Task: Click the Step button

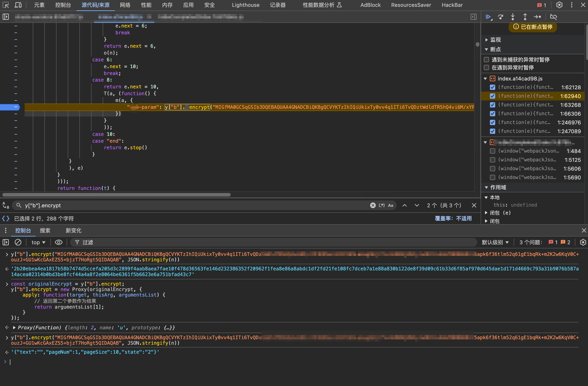Action: pyautogui.click(x=537, y=17)
